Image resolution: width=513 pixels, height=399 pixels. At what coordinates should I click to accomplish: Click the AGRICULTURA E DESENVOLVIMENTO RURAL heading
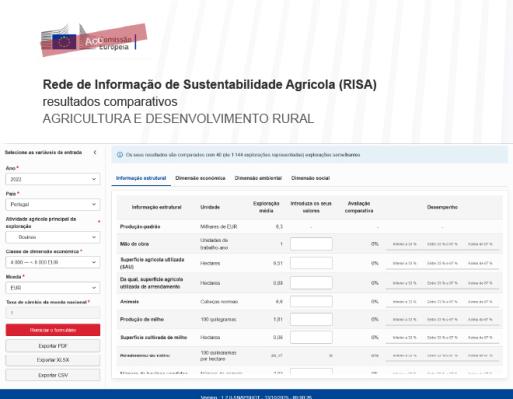click(178, 119)
